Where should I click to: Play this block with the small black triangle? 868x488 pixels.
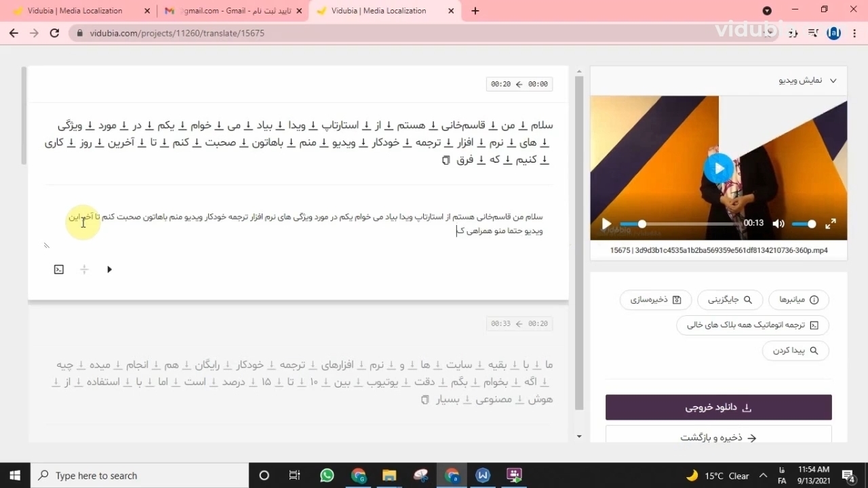pyautogui.click(x=109, y=270)
